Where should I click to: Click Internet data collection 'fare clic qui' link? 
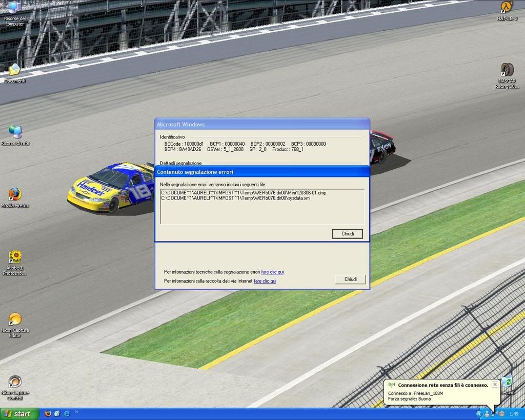pyautogui.click(x=265, y=281)
